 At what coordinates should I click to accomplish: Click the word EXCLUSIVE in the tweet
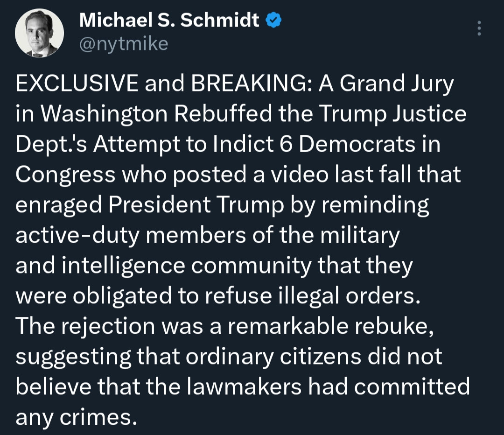(77, 84)
